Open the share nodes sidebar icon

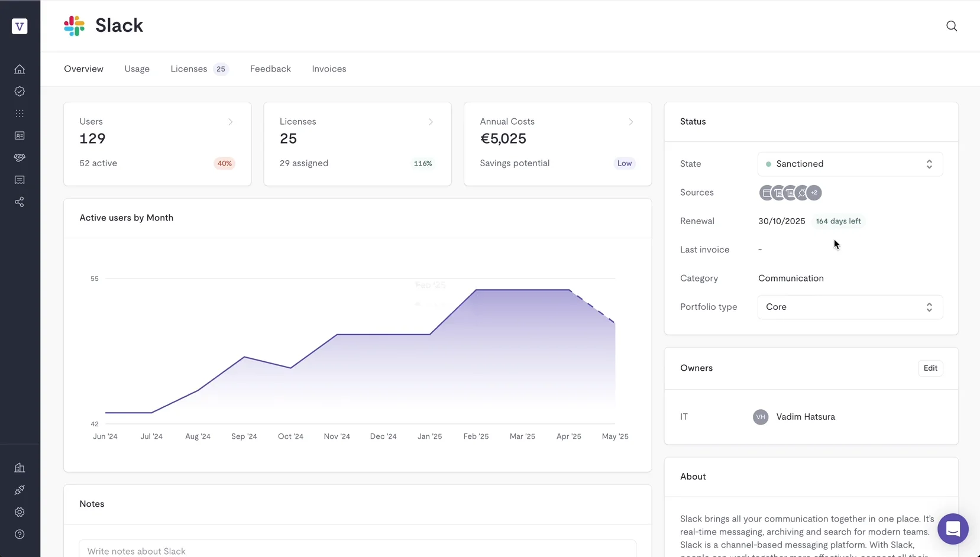click(20, 202)
